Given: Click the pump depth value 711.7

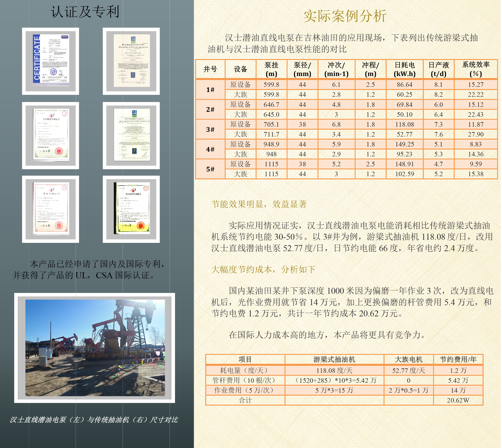Looking at the screenshot, I should point(271,134).
